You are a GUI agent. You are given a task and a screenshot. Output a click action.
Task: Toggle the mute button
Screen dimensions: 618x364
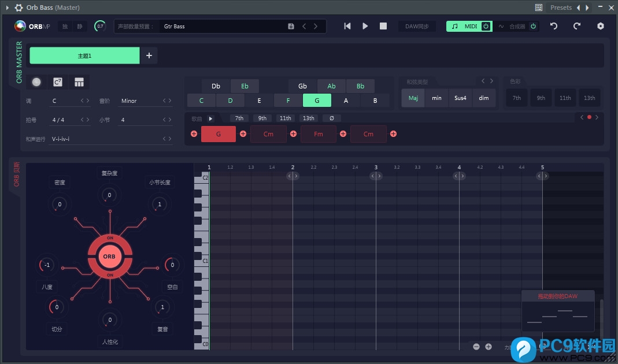(x=80, y=27)
